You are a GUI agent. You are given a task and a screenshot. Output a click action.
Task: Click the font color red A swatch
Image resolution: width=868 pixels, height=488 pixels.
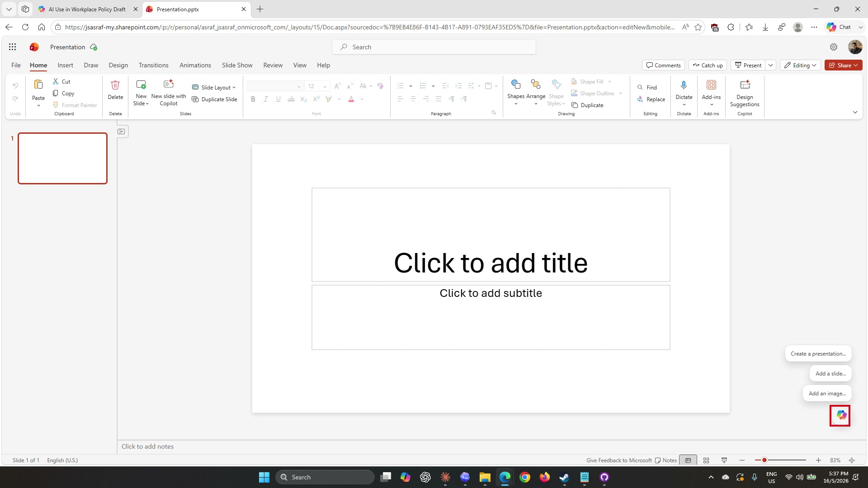pos(351,99)
